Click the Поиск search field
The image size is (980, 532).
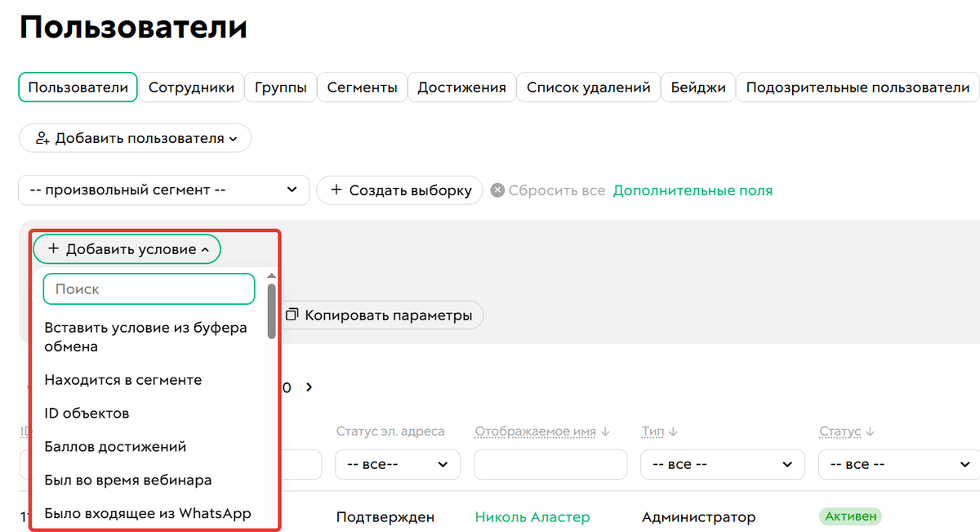pyautogui.click(x=149, y=288)
